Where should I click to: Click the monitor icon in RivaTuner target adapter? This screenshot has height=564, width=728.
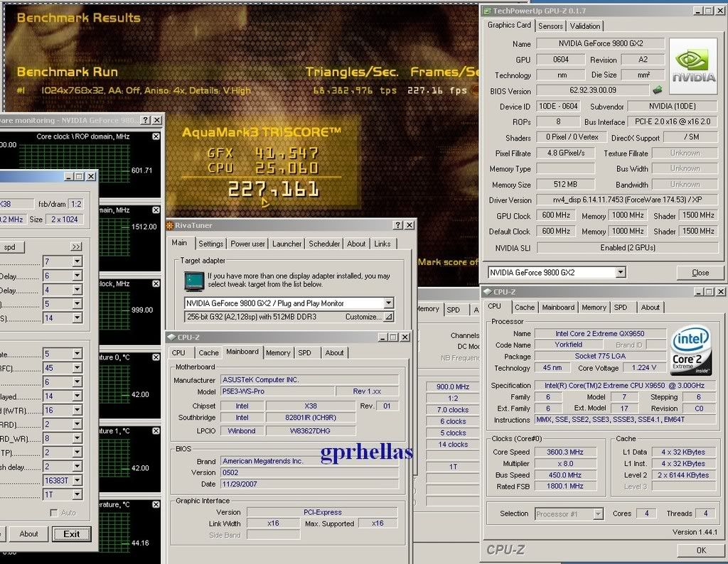194,281
